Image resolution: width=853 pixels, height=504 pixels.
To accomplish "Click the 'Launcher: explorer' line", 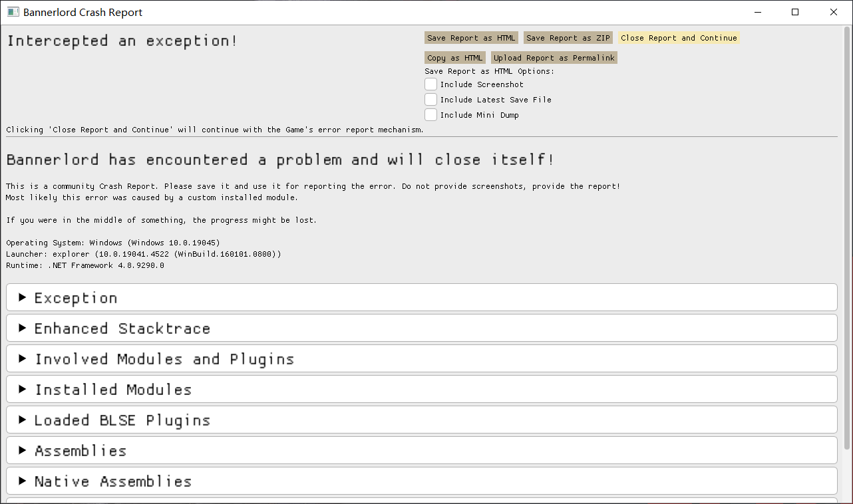I will coord(144,254).
